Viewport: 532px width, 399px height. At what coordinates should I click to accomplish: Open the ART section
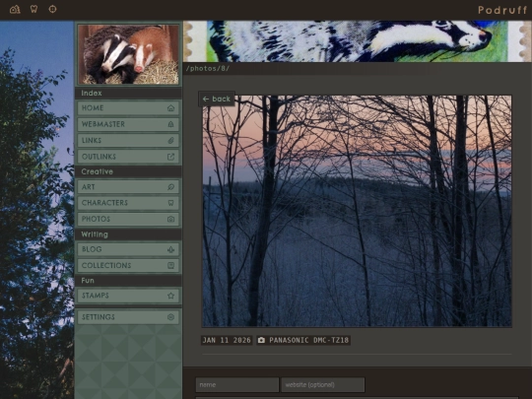[128, 187]
